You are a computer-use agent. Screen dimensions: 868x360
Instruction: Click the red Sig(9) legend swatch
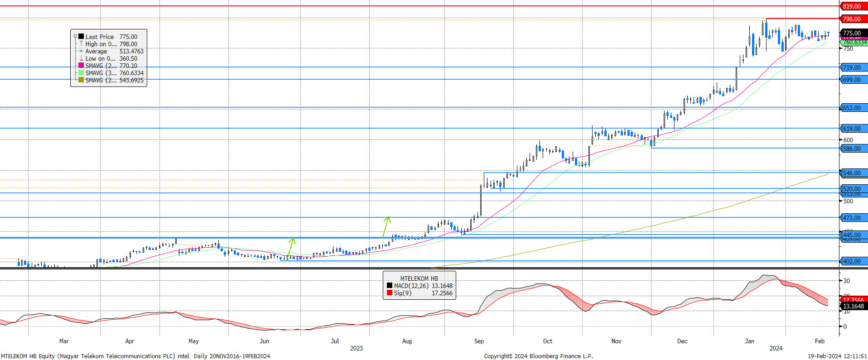click(390, 293)
